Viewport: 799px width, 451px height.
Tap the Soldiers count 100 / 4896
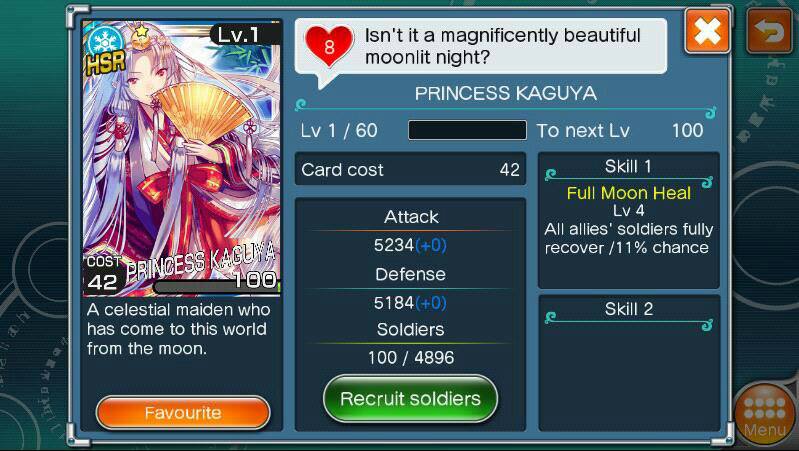click(x=411, y=357)
